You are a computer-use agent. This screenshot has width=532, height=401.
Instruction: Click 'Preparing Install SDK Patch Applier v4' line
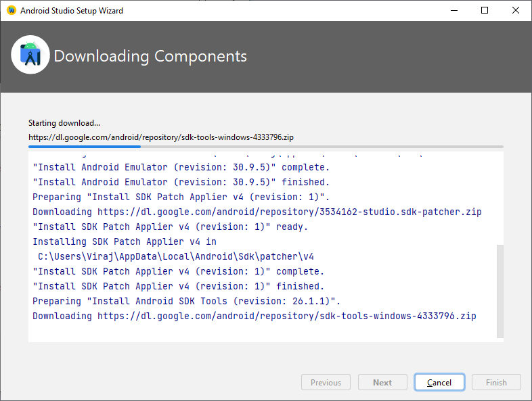pos(181,197)
